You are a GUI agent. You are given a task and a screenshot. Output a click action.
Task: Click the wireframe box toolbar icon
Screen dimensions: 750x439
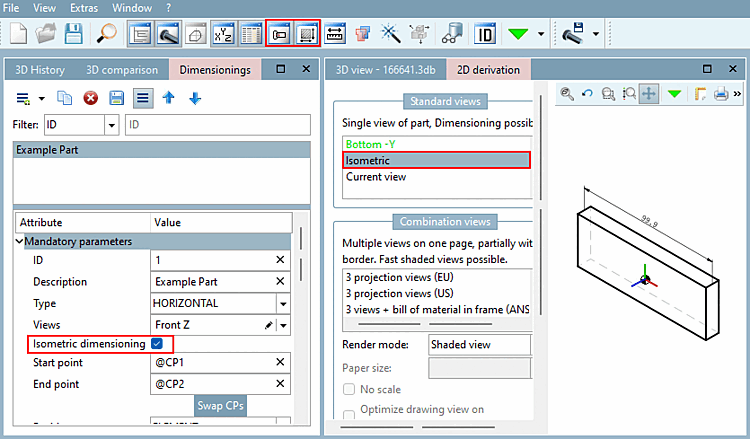[x=196, y=34]
